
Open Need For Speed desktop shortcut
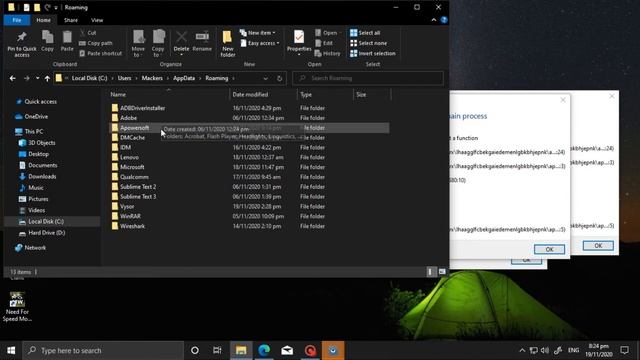point(17,307)
